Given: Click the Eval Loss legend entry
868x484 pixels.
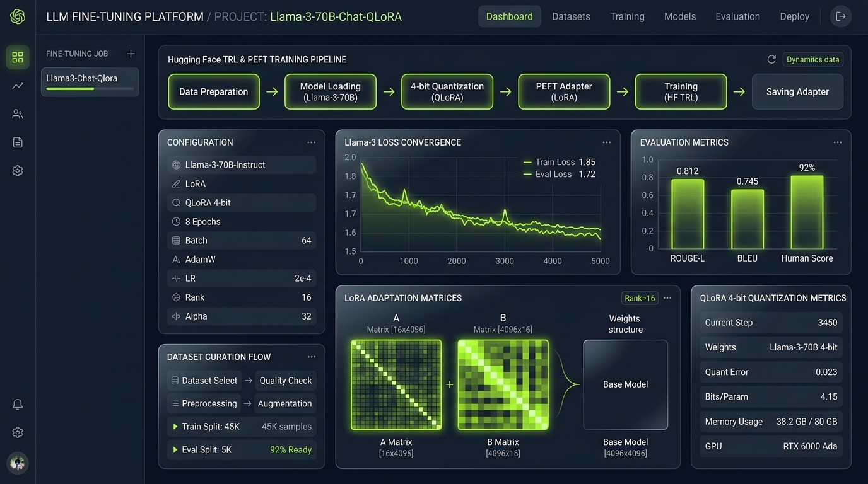Looking at the screenshot, I should pyautogui.click(x=560, y=174).
